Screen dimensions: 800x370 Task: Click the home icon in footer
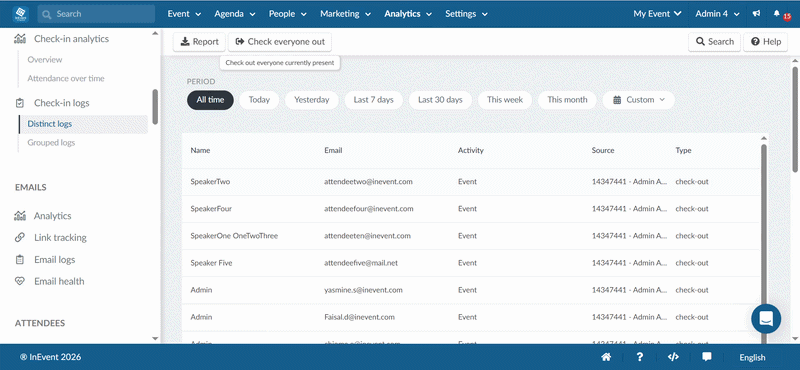606,357
